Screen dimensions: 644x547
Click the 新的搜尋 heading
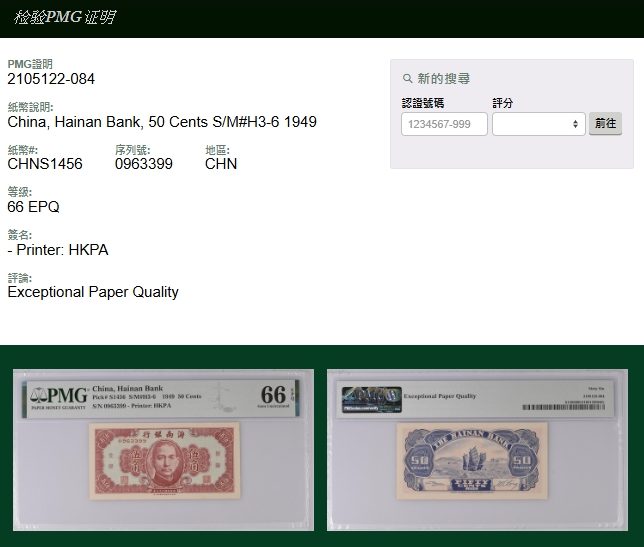444,78
